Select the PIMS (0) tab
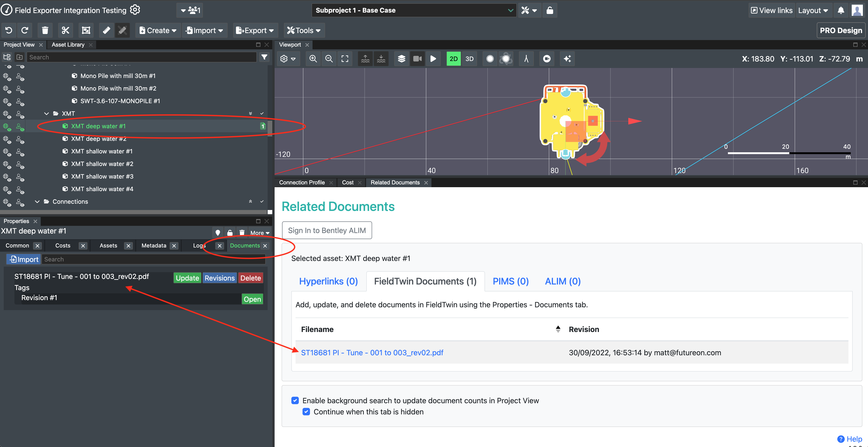This screenshot has width=868, height=447. 511,281
